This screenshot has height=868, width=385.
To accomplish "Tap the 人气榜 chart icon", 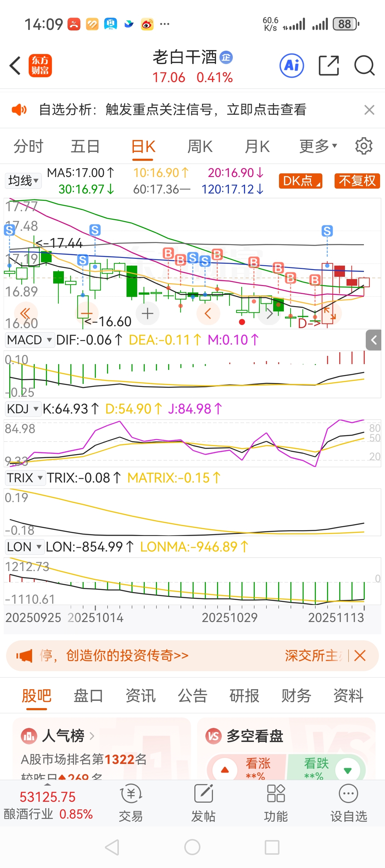I will coord(29,736).
